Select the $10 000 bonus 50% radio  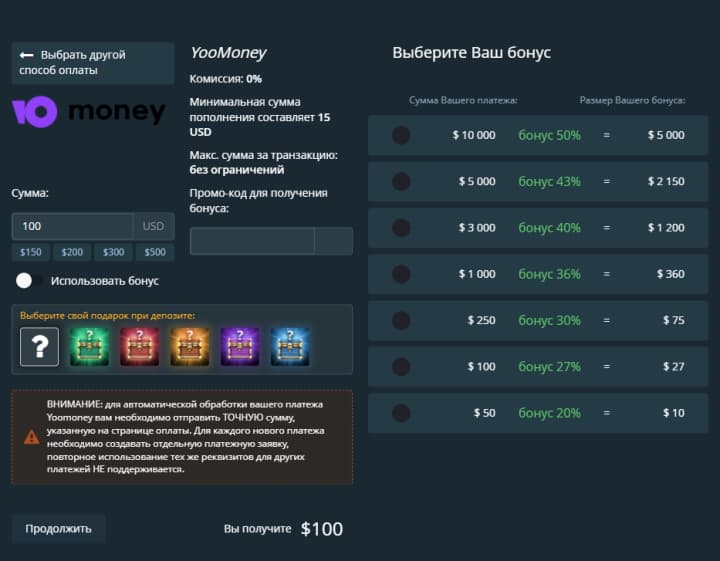tap(401, 135)
